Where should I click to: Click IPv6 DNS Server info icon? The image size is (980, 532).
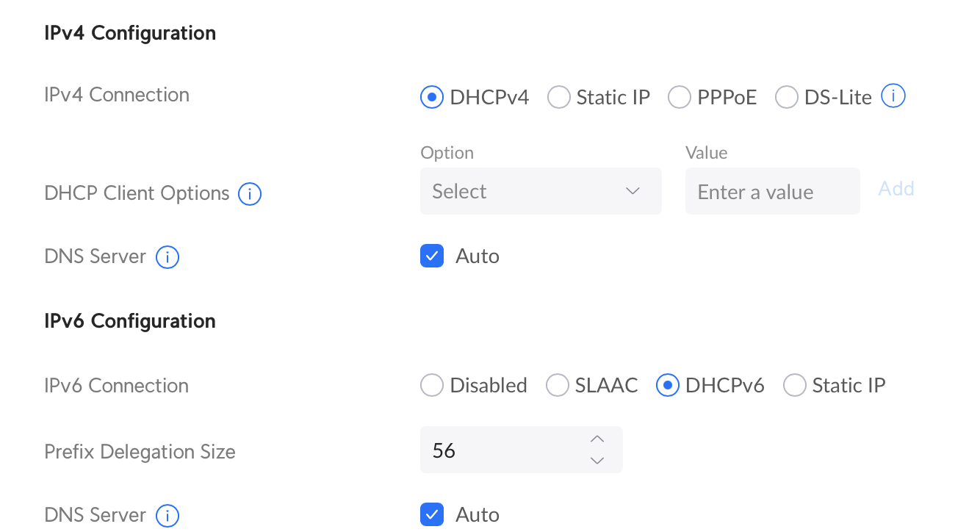pyautogui.click(x=167, y=516)
